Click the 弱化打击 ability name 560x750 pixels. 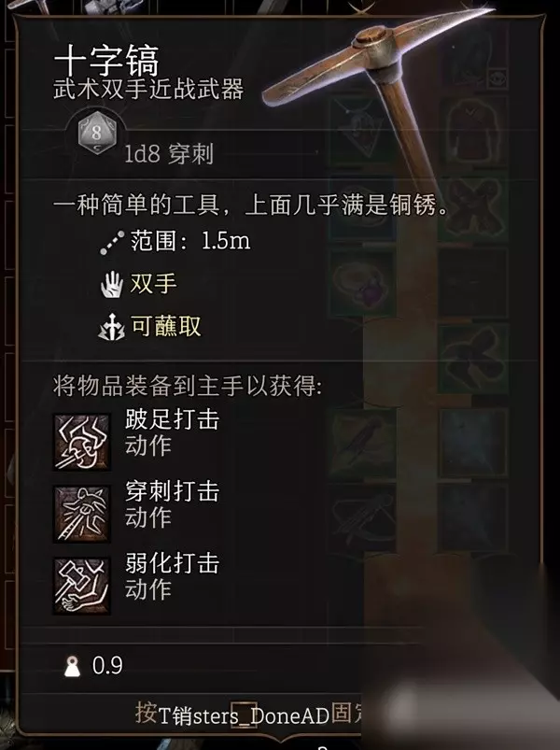click(172, 563)
